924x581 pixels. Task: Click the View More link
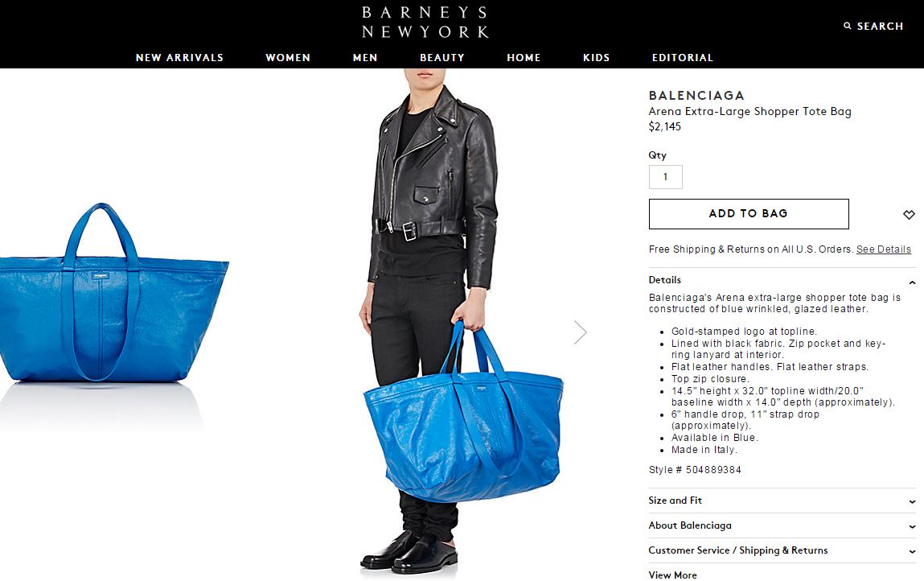672,575
